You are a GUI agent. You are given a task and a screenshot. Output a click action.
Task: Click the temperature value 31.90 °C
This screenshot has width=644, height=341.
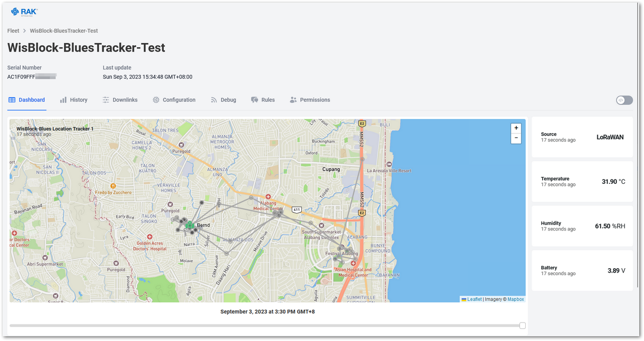pyautogui.click(x=613, y=182)
